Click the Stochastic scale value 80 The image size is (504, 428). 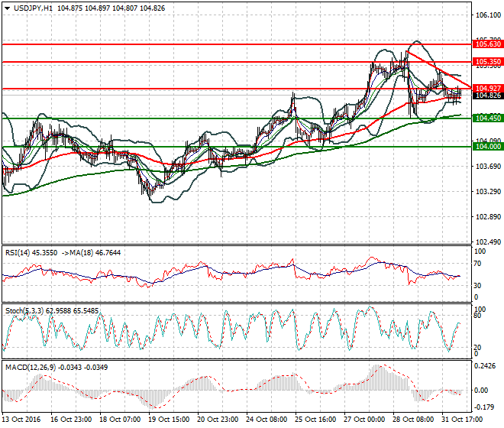pyautogui.click(x=477, y=316)
